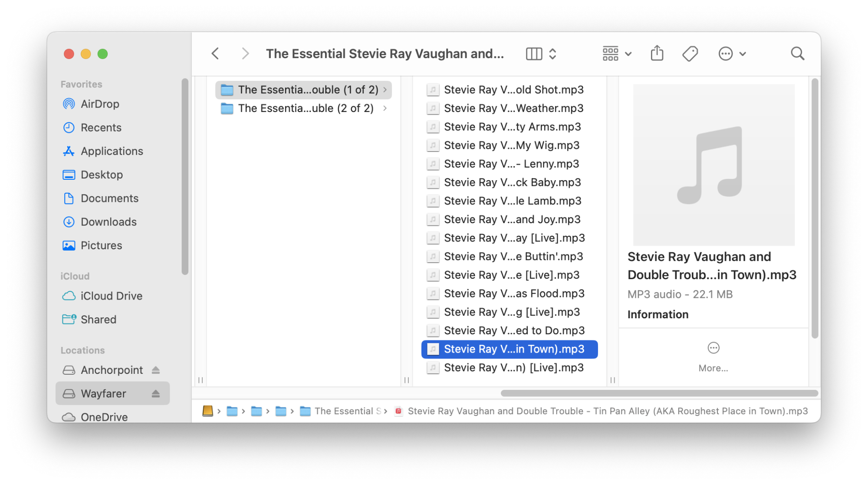Go back with the left arrow
The width and height of the screenshot is (868, 485).
tap(215, 53)
